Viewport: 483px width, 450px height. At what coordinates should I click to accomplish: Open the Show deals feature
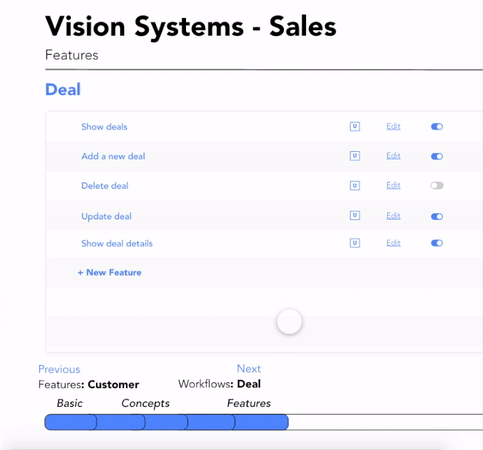[104, 127]
